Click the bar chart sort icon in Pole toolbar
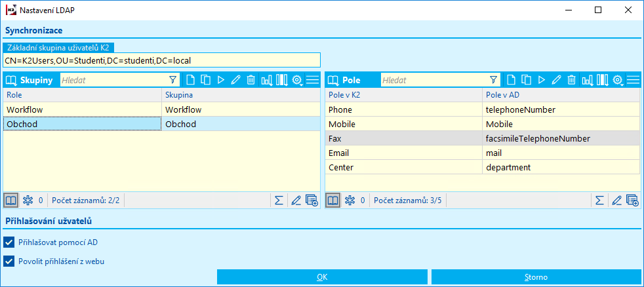The height and width of the screenshot is (287, 644). pos(588,80)
